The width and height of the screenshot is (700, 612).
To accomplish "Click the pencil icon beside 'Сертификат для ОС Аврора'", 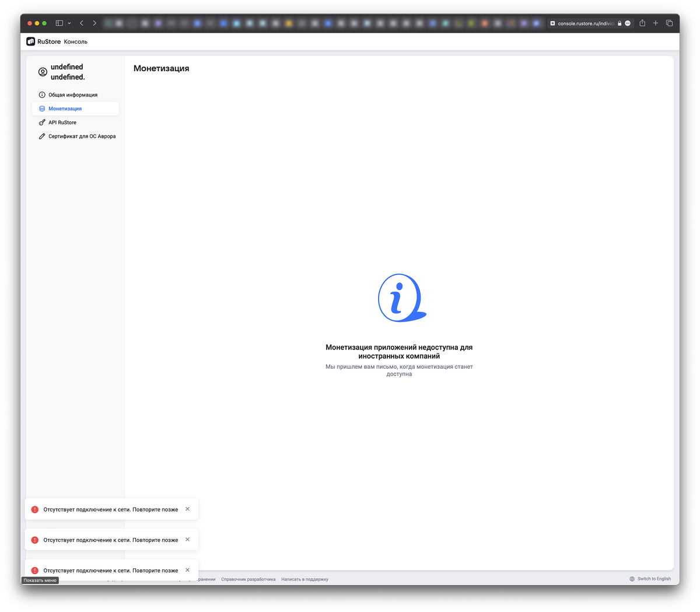I will [42, 137].
